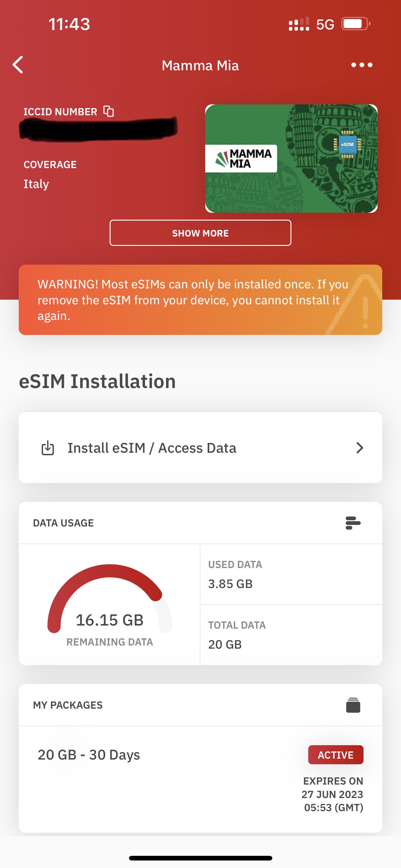Open the three-dot more options menu
Viewport: 401px width, 868px height.
(x=362, y=65)
